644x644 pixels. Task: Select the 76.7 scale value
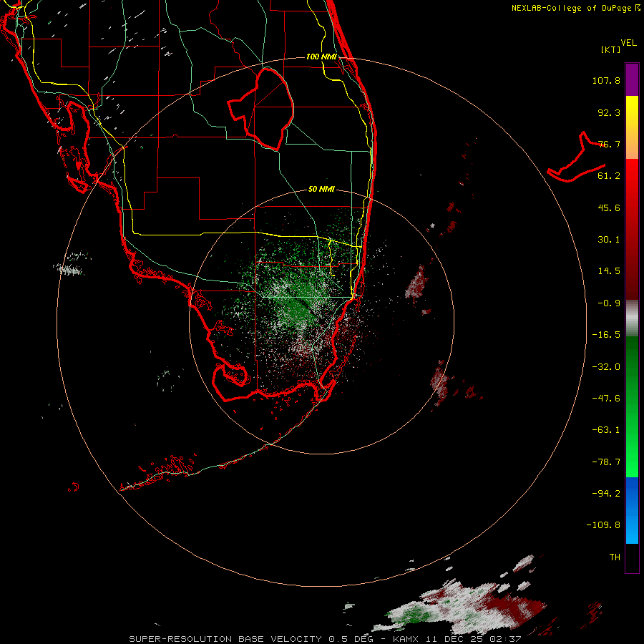609,144
